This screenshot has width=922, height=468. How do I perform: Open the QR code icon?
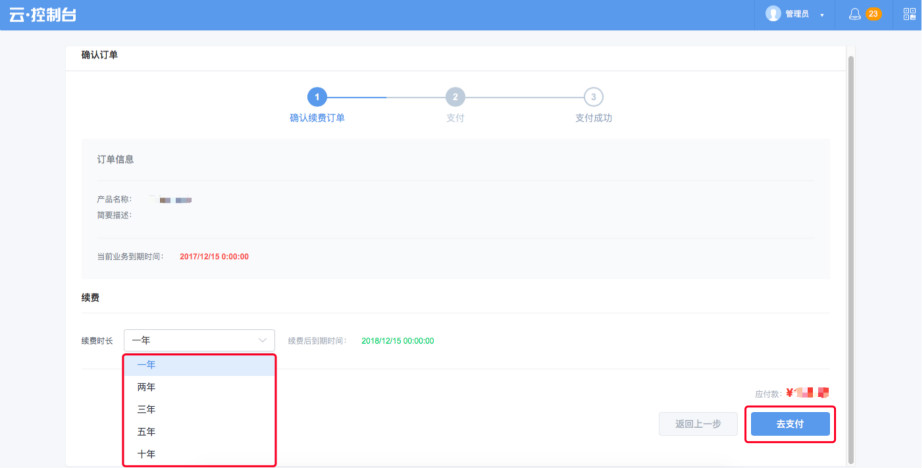(x=908, y=14)
